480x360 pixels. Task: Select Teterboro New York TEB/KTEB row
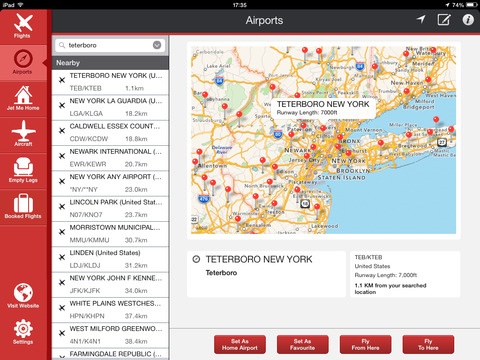110,82
